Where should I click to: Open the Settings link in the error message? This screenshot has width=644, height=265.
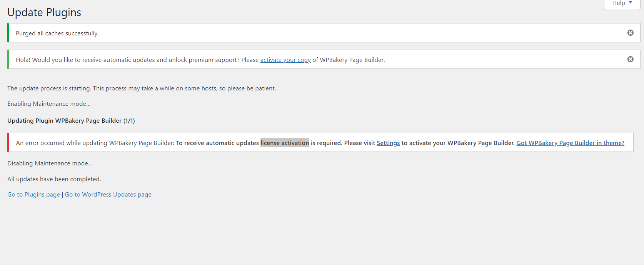coord(388,143)
